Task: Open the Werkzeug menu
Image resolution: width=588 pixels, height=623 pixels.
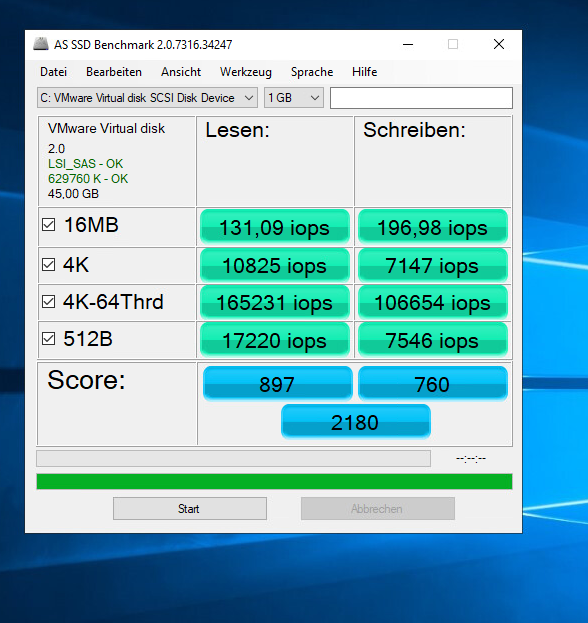Action: pyautogui.click(x=246, y=72)
